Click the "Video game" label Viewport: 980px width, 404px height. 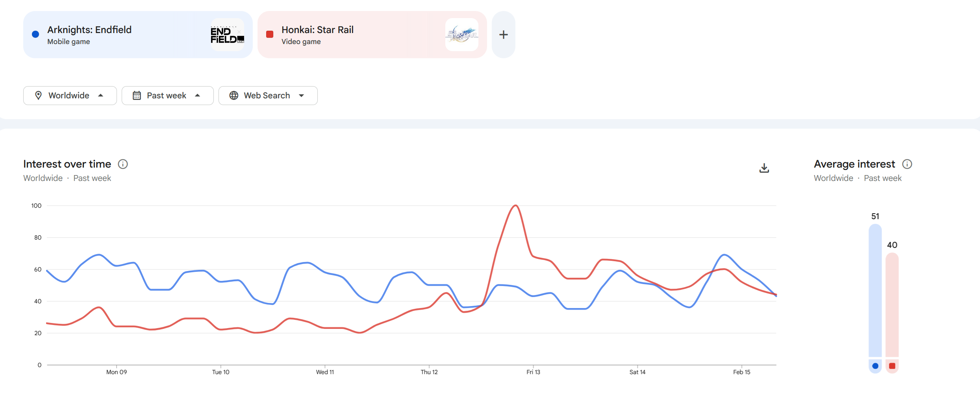301,42
